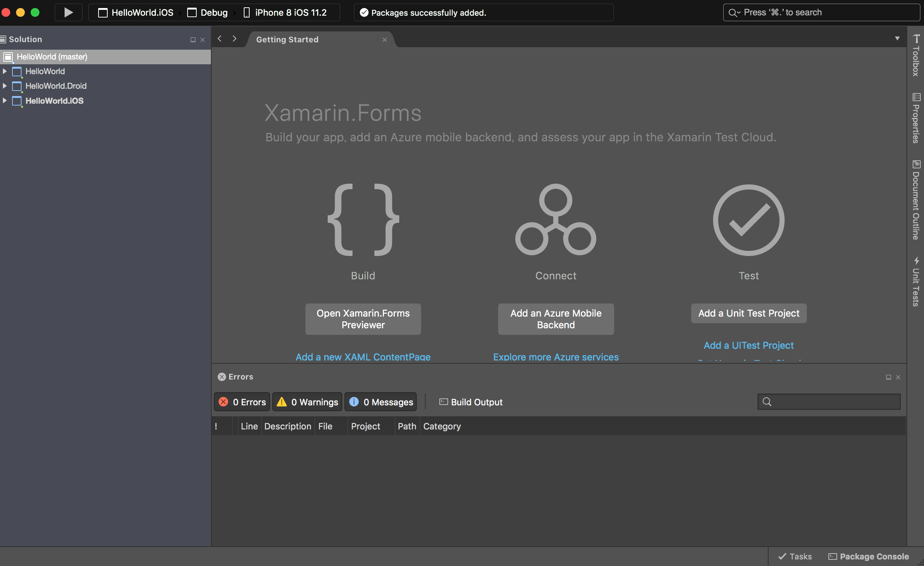This screenshot has height=566, width=924.
Task: Expand the HelloWorld.iOS project tree
Action: 4,100
